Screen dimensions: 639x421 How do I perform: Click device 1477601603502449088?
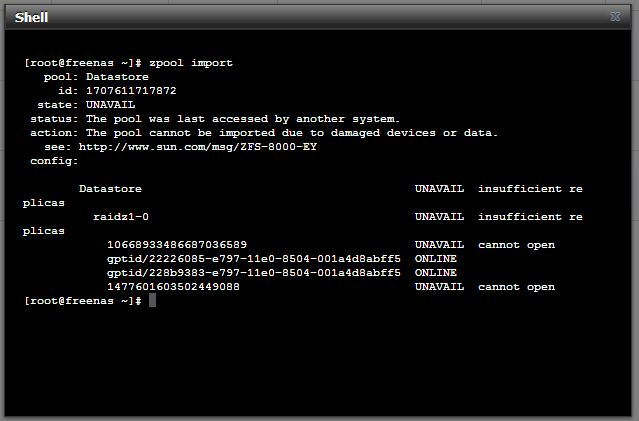(173, 287)
